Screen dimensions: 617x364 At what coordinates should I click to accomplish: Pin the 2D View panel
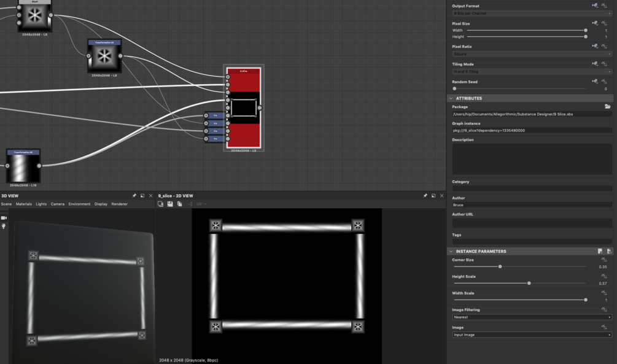pyautogui.click(x=425, y=196)
